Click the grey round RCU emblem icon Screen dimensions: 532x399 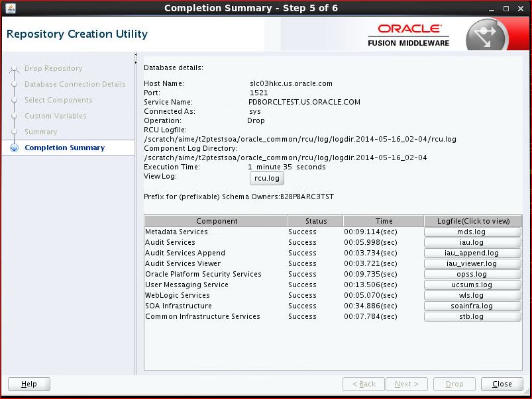click(x=487, y=35)
